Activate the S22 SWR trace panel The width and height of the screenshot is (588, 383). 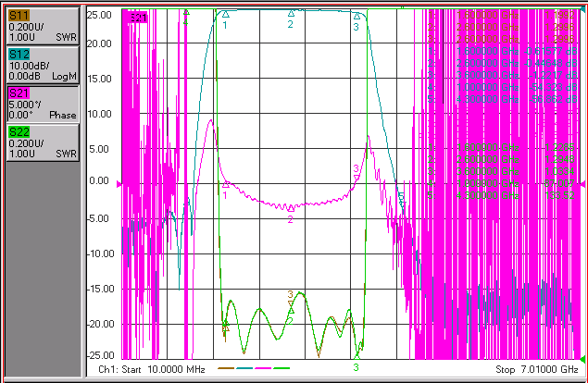pyautogui.click(x=43, y=142)
